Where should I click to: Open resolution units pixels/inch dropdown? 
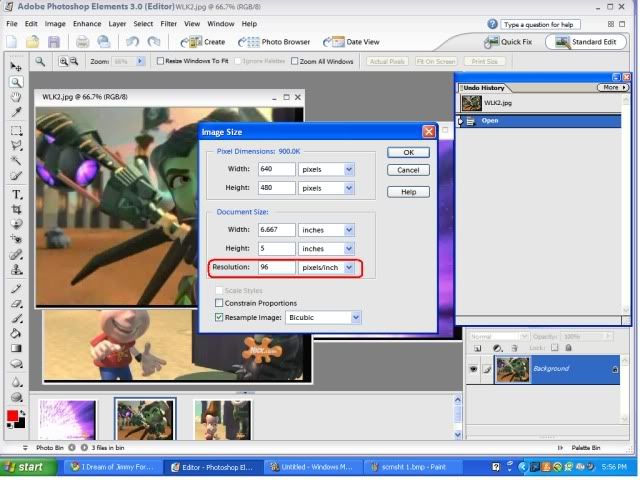pos(349,268)
